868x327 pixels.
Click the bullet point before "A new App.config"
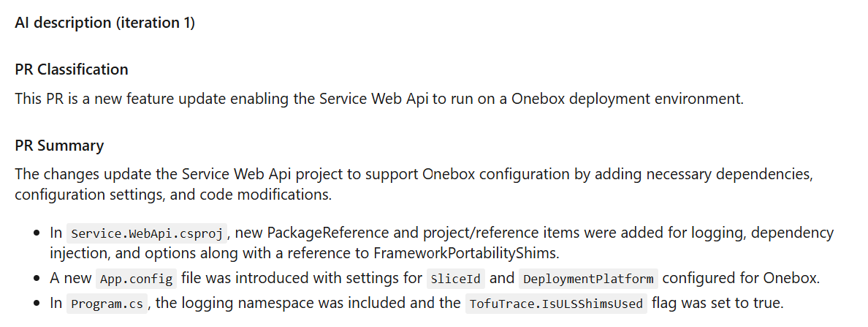coord(37,279)
